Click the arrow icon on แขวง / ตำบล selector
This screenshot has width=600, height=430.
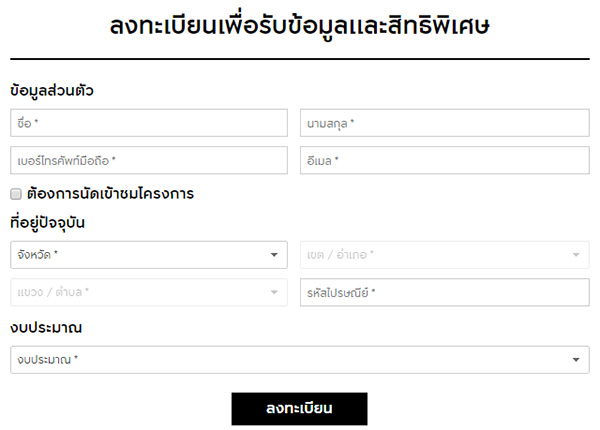275,292
